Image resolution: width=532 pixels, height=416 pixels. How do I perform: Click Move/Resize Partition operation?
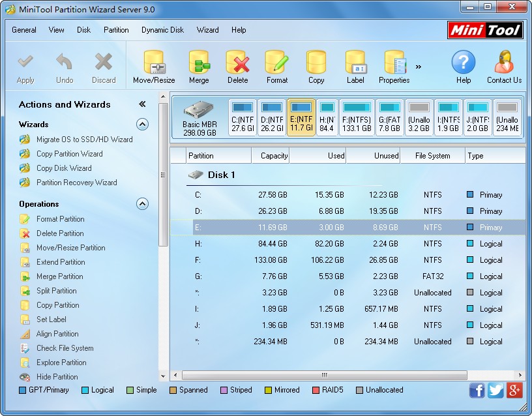71,248
